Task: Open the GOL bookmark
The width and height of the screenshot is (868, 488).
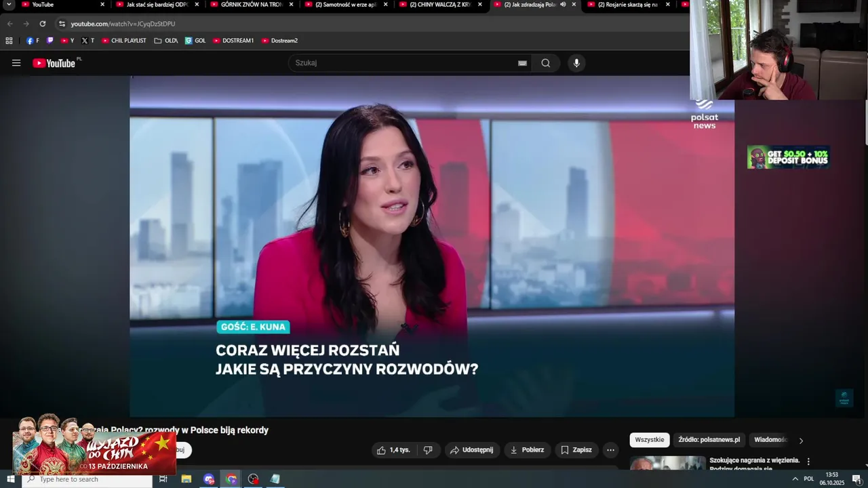Action: pos(195,41)
